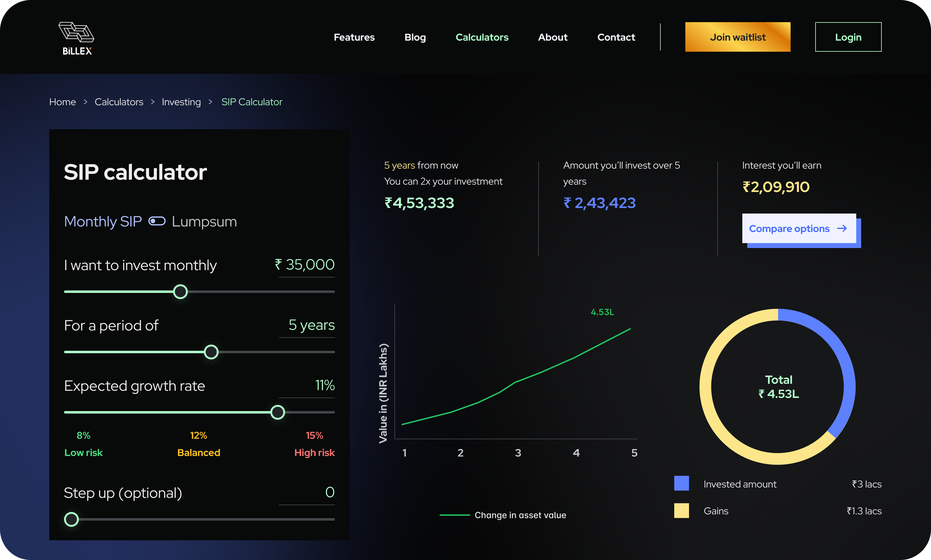This screenshot has height=560, width=931.
Task: Click the arrow on Compare options
Action: (843, 228)
